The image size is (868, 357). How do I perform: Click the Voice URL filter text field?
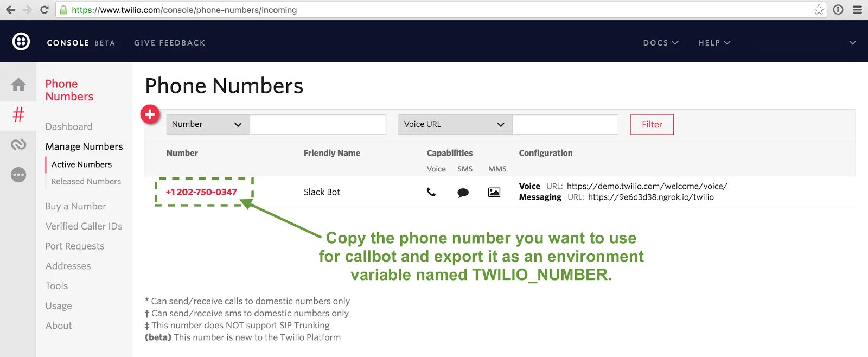coord(565,124)
